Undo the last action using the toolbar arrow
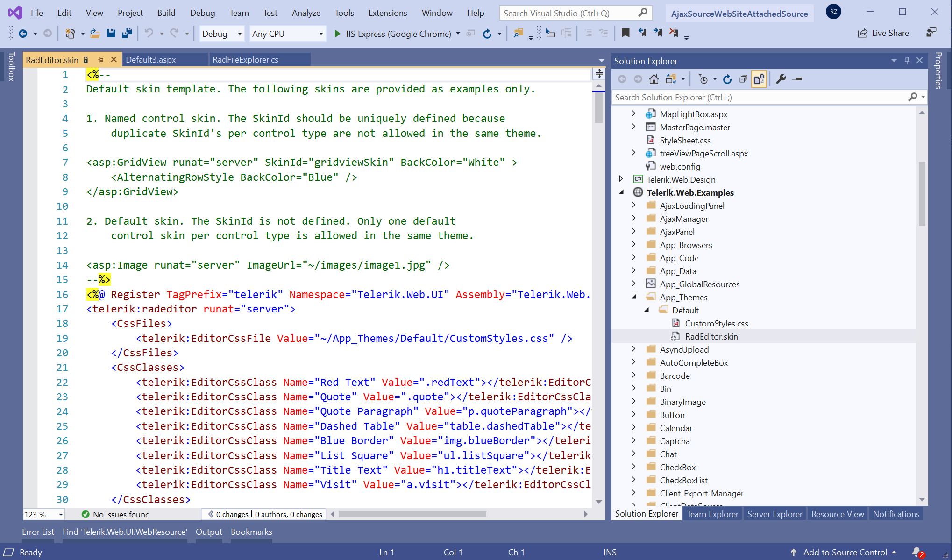This screenshot has width=952, height=560. coord(149,34)
